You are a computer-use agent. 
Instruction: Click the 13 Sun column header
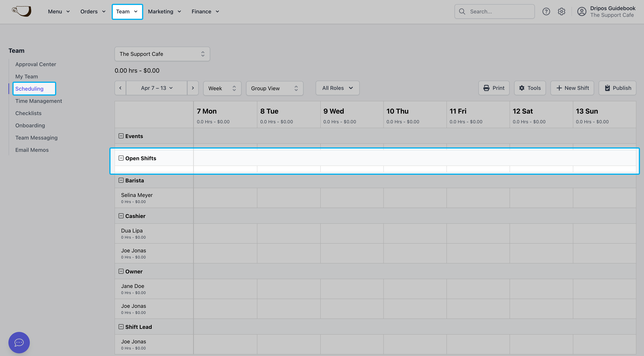604,115
